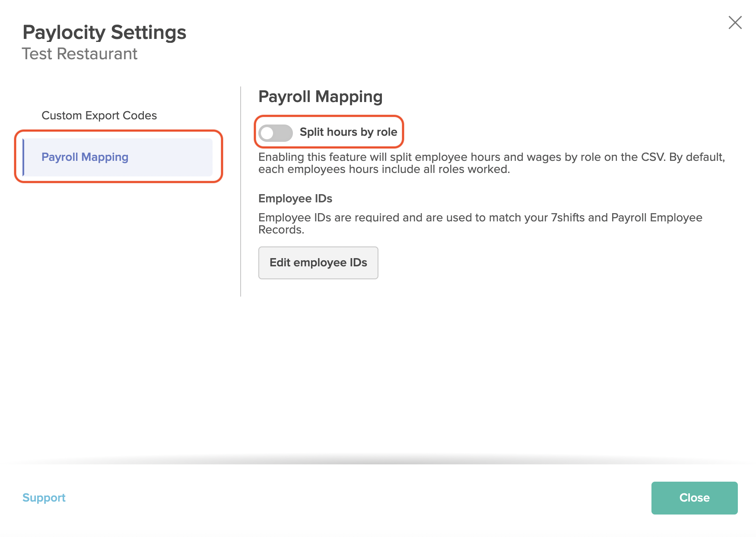Screen dimensions: 756x537
Task: Click the Paylocity Settings title
Action: tap(104, 32)
